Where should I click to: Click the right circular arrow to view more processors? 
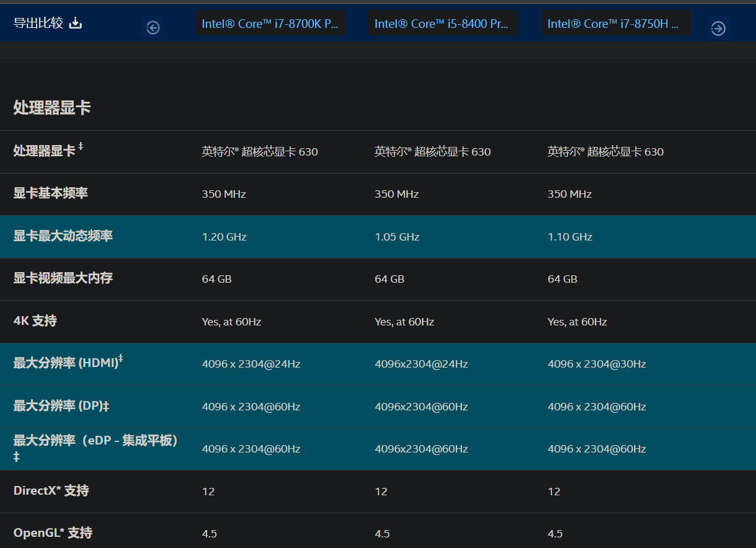(x=718, y=28)
